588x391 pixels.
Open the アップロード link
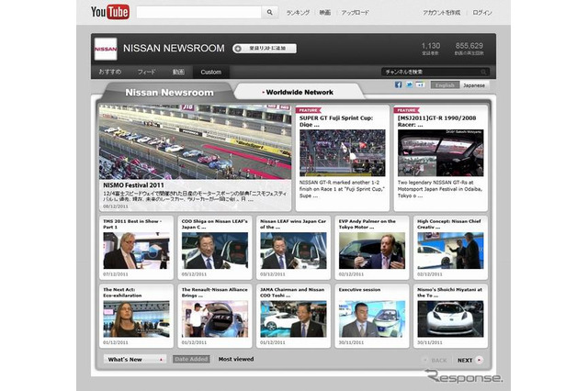tap(356, 12)
